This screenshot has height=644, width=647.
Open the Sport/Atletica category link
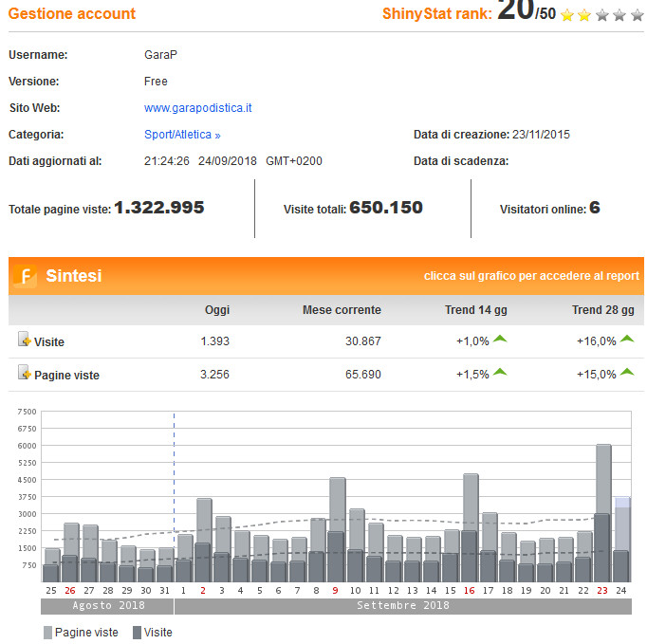pyautogui.click(x=182, y=135)
